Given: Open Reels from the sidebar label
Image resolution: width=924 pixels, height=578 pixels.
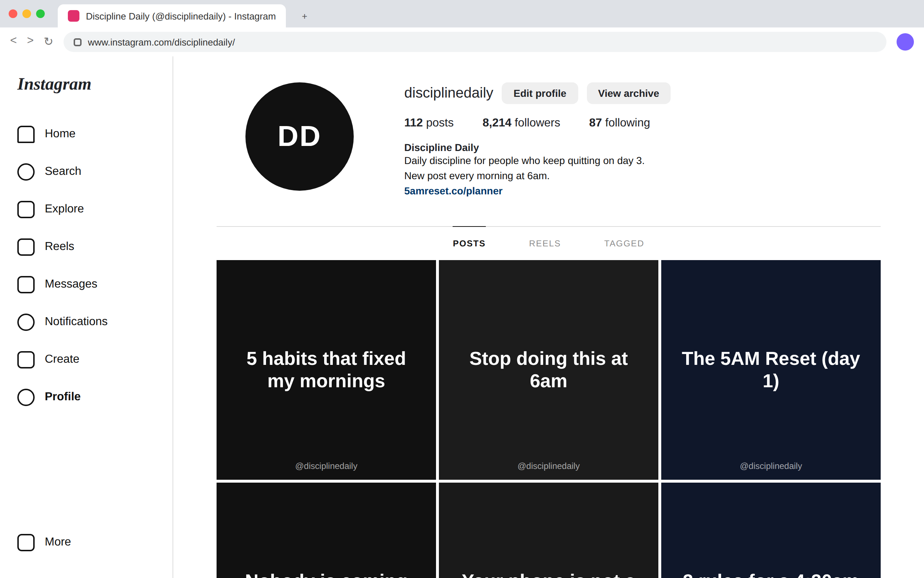Looking at the screenshot, I should [x=59, y=246].
